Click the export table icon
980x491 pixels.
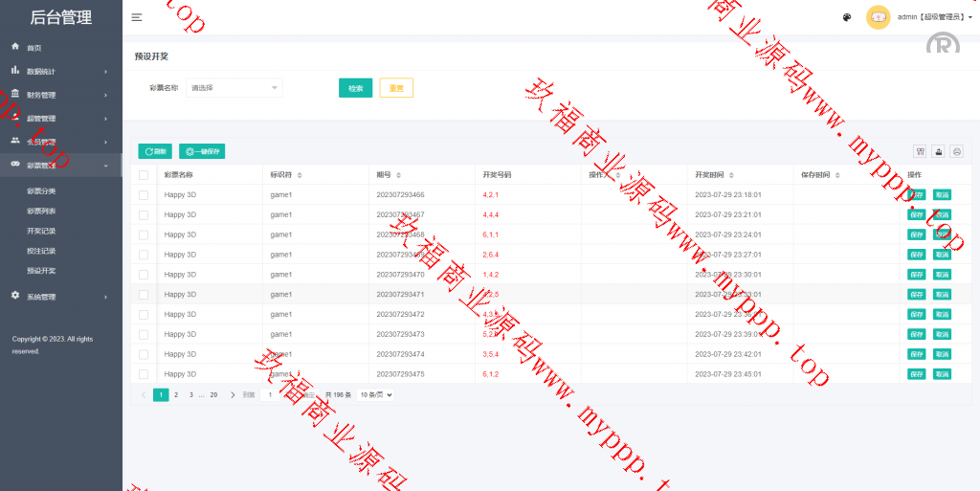pyautogui.click(x=938, y=151)
